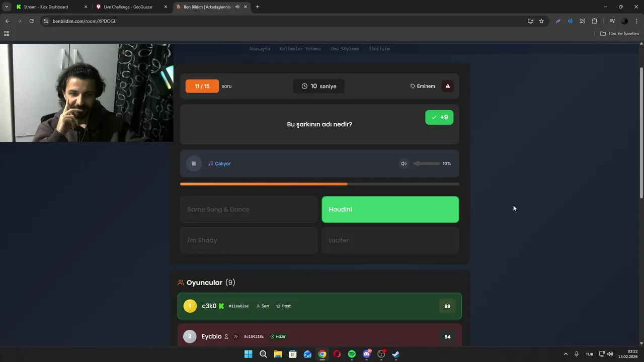644x362 pixels.
Task: Go to the Onu Söyleme nav link
Action: click(x=345, y=49)
